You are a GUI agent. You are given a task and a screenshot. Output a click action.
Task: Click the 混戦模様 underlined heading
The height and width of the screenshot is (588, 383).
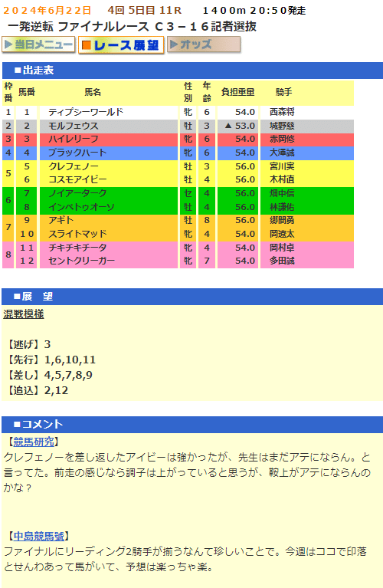tap(24, 314)
